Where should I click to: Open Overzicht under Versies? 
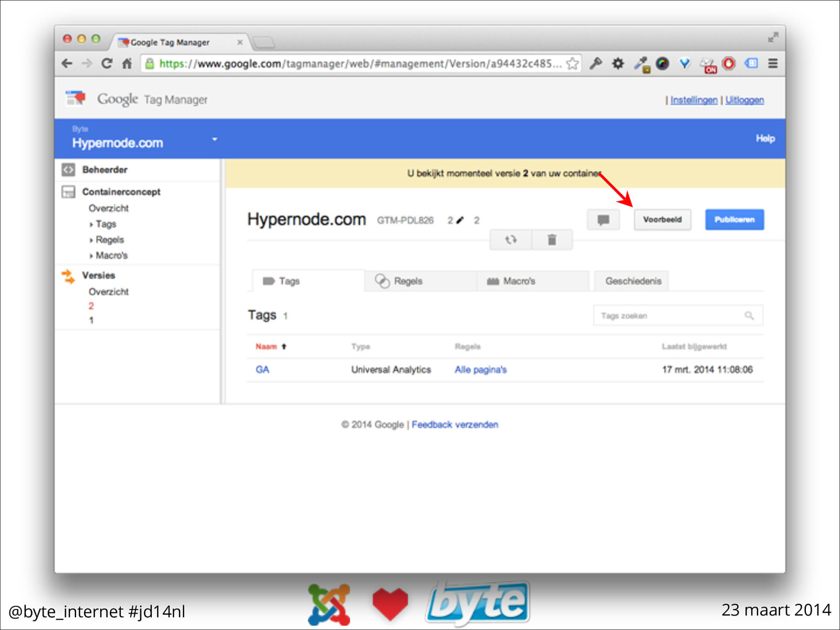click(109, 292)
